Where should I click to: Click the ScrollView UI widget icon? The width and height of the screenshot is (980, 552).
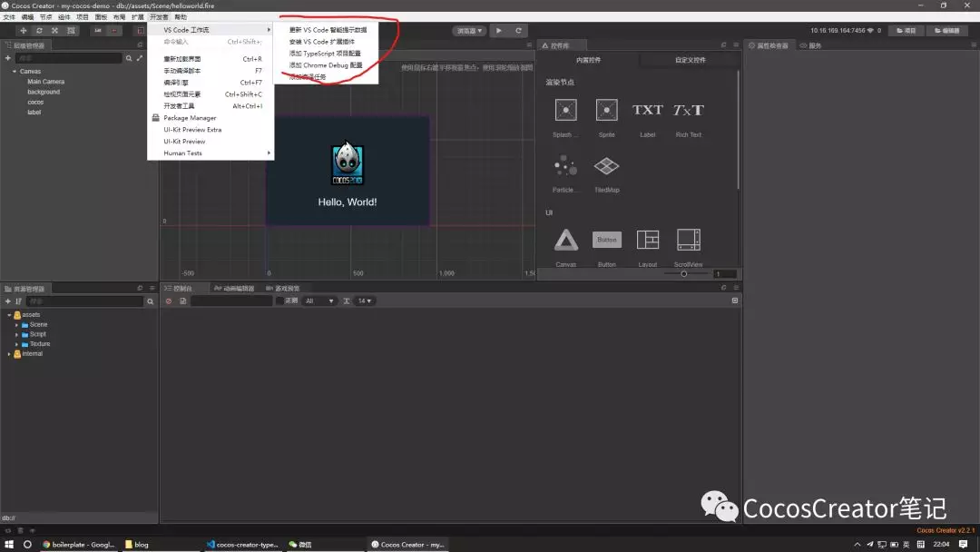click(688, 240)
